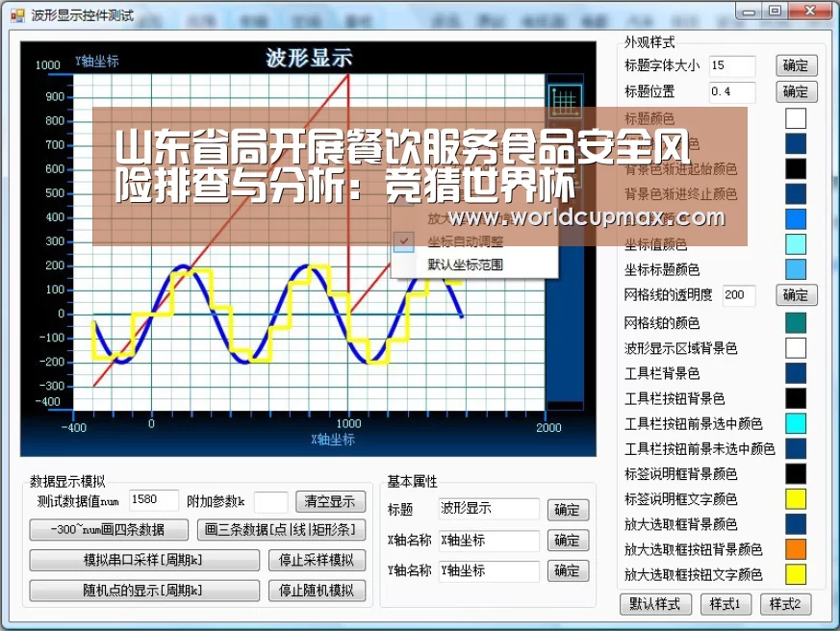Focus the 标题位置 input showing 0.4

[x=732, y=91]
